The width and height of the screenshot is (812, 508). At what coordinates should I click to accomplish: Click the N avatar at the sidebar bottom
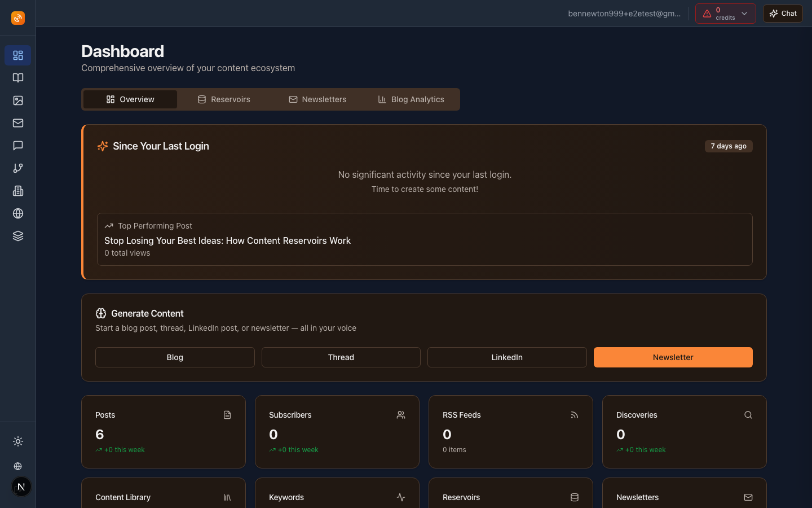21,487
